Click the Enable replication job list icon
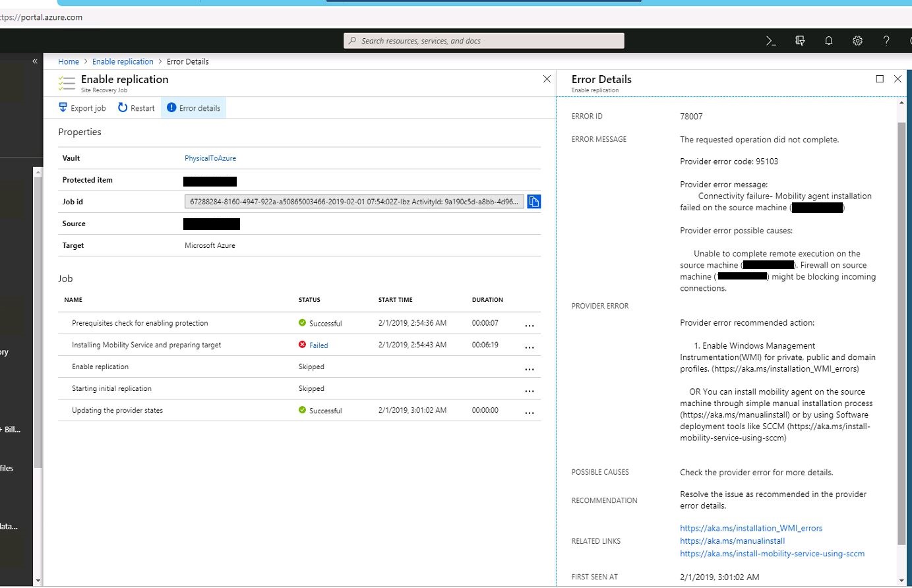Image resolution: width=912 pixels, height=588 pixels. 67,83
